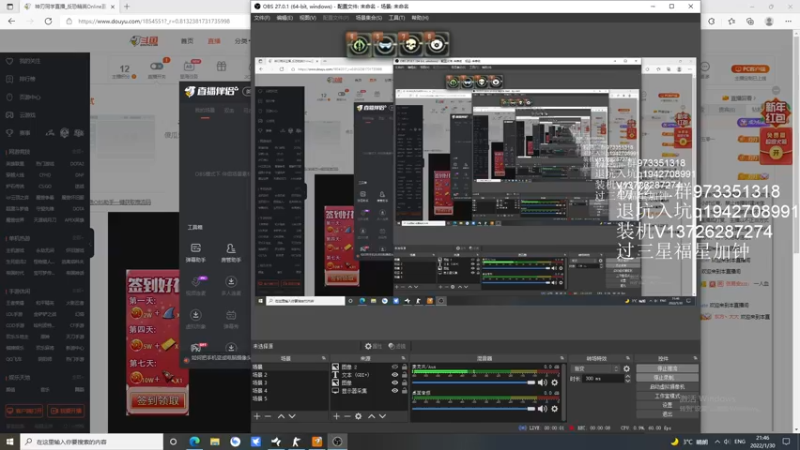The width and height of the screenshot is (800, 450).
Task: Pop out the Scene Transitions dock panel
Action: coord(628,358)
